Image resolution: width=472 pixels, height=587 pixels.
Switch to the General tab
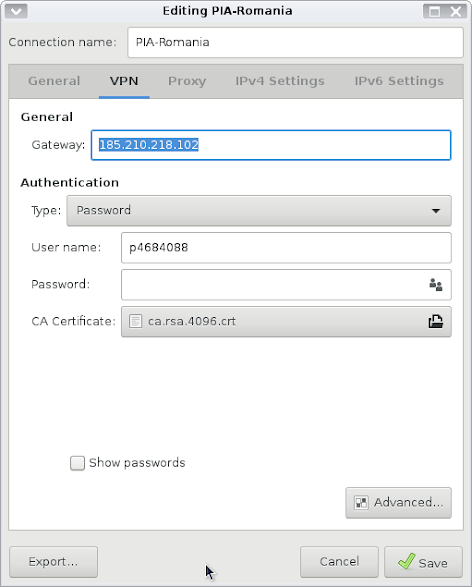[54, 81]
